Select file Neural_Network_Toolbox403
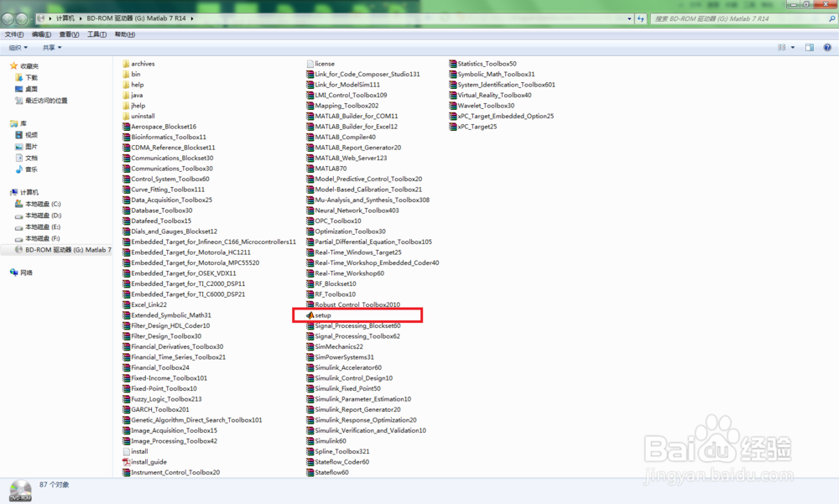Image resolution: width=839 pixels, height=504 pixels. pyautogui.click(x=357, y=210)
